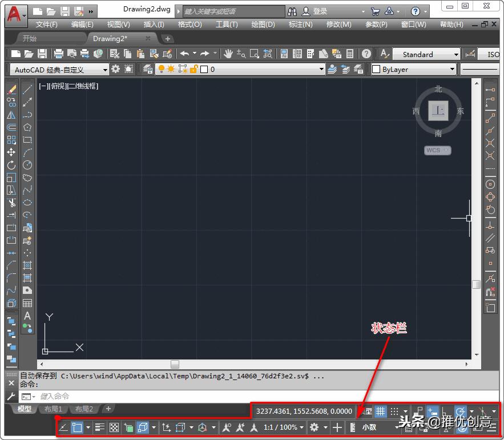This screenshot has width=504, height=440.
Task: Toggle the layer lock padlock icon
Action: pos(194,68)
